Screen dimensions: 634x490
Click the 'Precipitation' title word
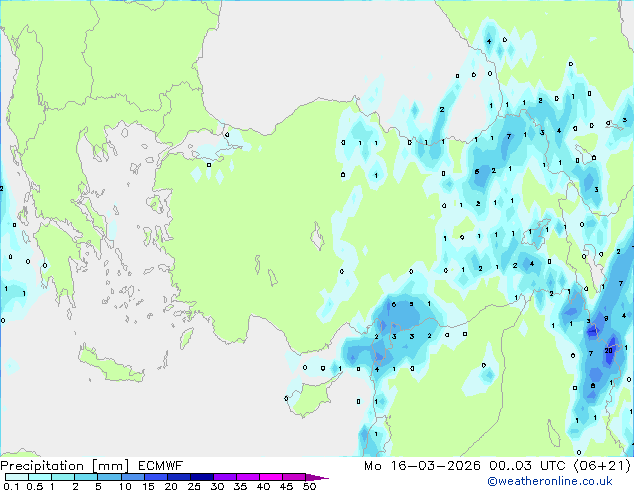point(42,466)
